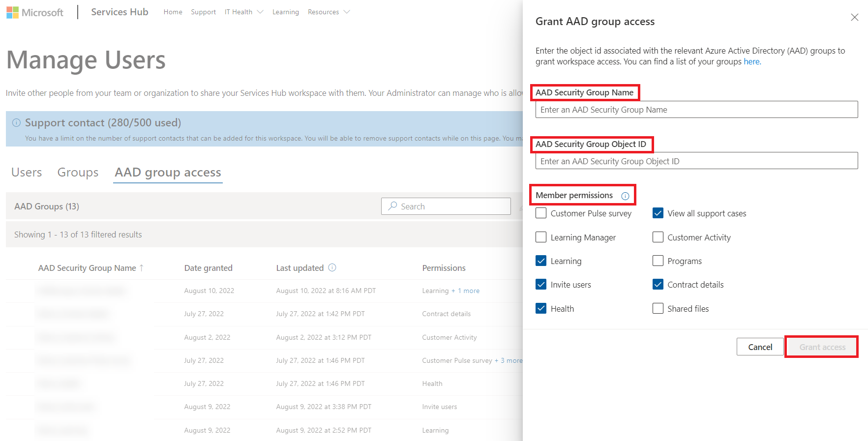Click the 'Health' permissions cell in table
The image size is (868, 441).
pyautogui.click(x=432, y=383)
